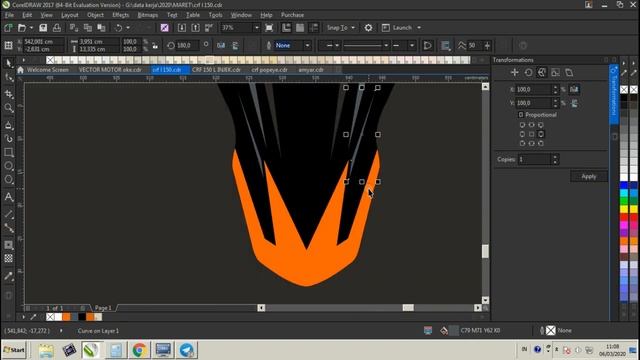640x360 pixels.
Task: Click the blue swatch in the right color palette
Action: (624, 186)
